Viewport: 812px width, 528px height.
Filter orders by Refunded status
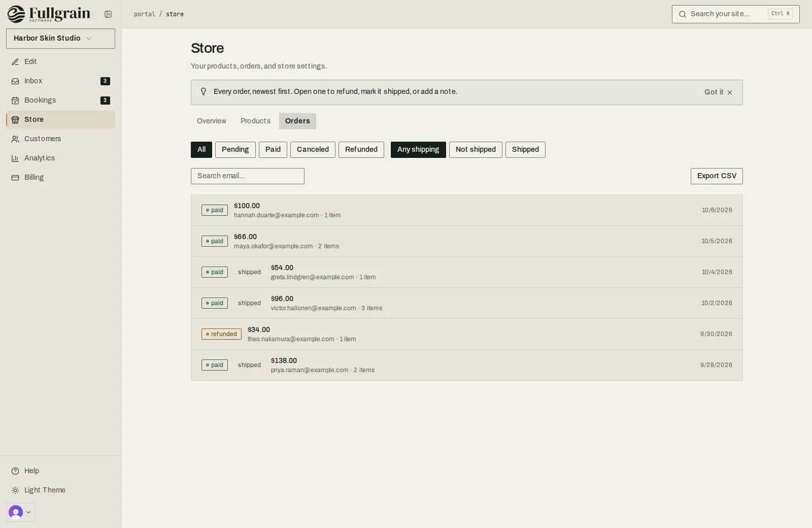[x=361, y=150]
